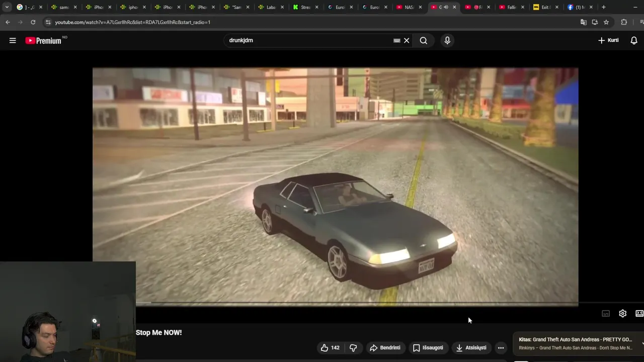The image size is (644, 362).
Task: Switch player to theater mode
Action: click(639, 313)
